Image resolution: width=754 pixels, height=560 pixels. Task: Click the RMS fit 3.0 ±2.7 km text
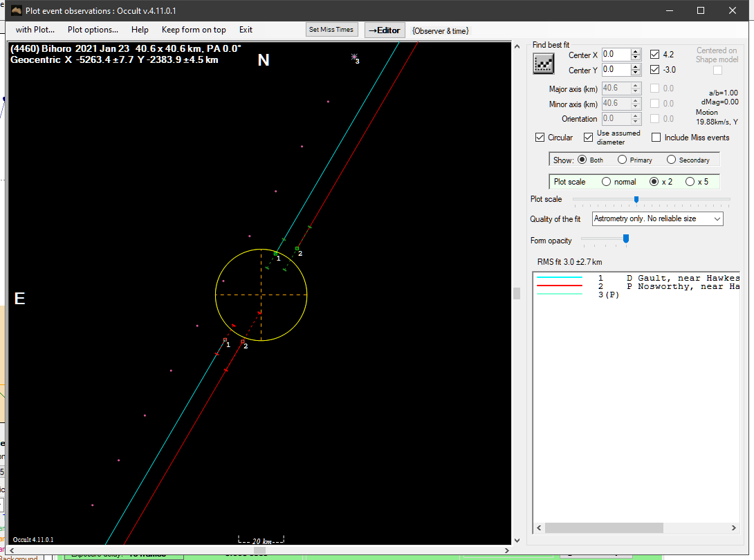point(569,262)
